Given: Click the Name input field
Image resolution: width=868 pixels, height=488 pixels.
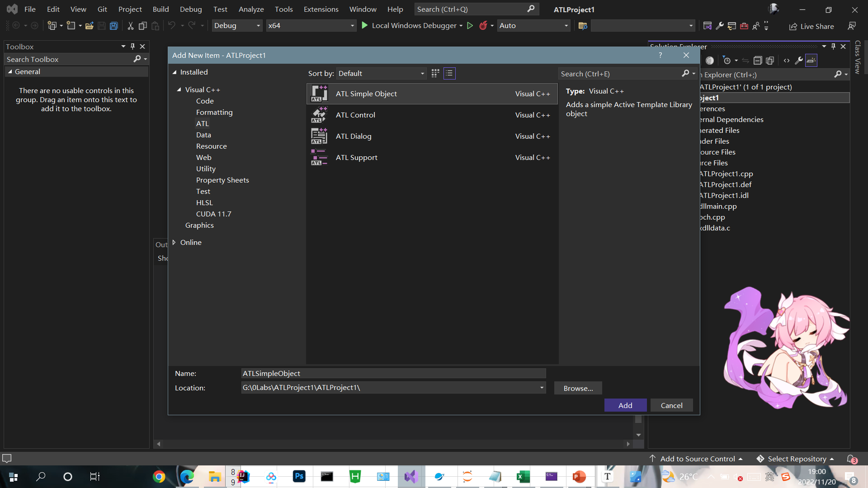Looking at the screenshot, I should 393,373.
